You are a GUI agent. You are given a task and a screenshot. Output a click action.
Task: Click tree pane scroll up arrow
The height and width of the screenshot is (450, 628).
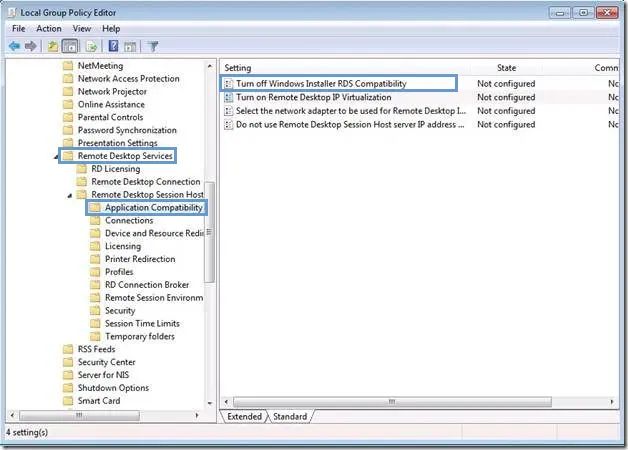210,66
